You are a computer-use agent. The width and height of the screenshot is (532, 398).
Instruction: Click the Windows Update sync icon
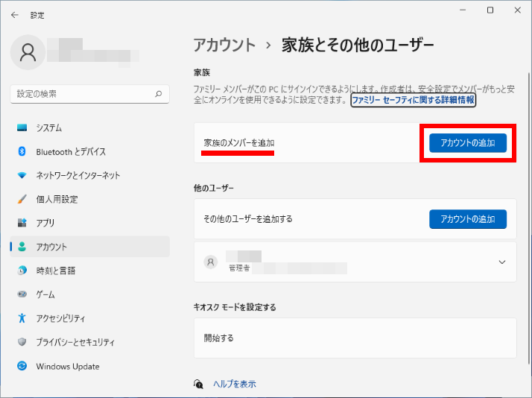pos(22,366)
